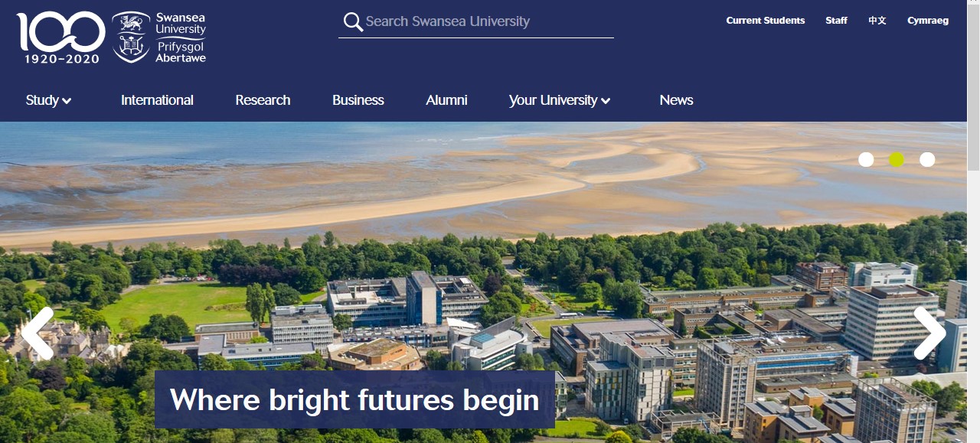Open the Research menu item
Screen dimensions: 980x443
tap(263, 100)
